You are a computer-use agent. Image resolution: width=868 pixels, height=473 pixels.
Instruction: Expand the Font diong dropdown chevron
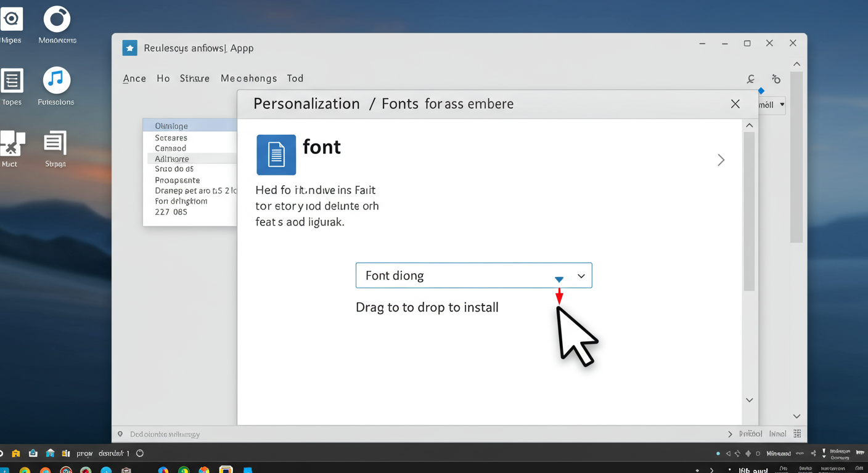pos(581,276)
